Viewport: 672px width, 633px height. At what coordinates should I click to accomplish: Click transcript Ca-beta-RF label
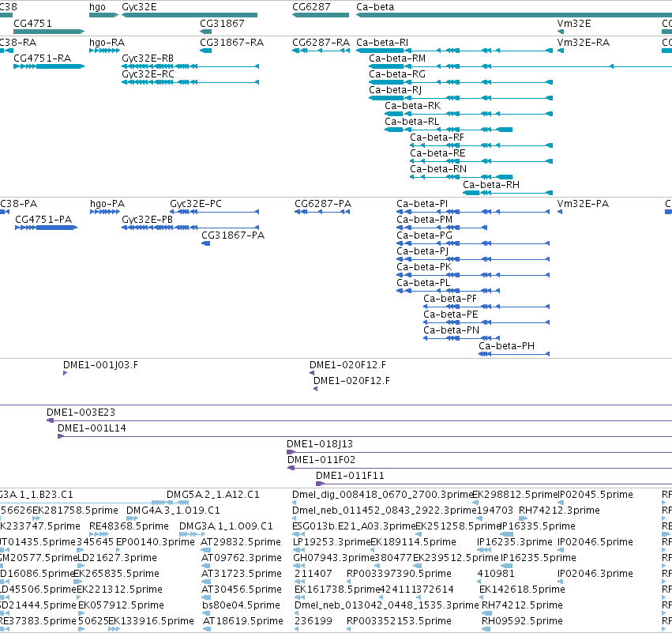click(437, 138)
